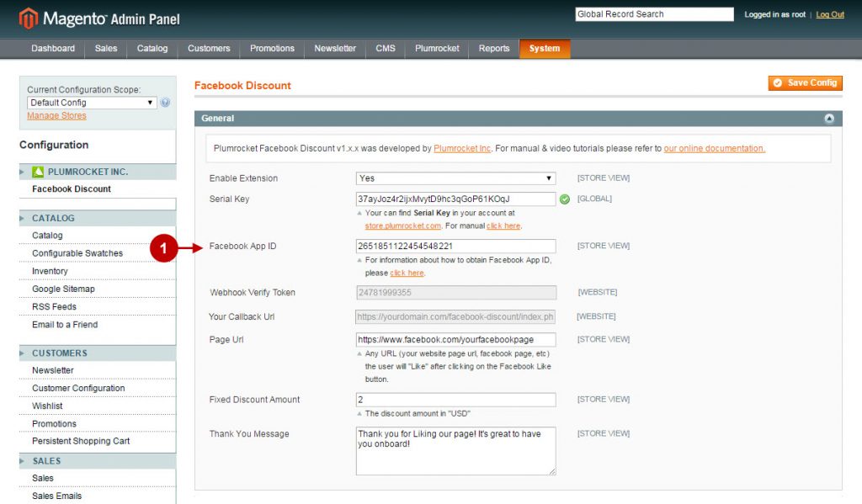The image size is (862, 504).
Task: Open Google Sitemap settings
Action: [63, 289]
